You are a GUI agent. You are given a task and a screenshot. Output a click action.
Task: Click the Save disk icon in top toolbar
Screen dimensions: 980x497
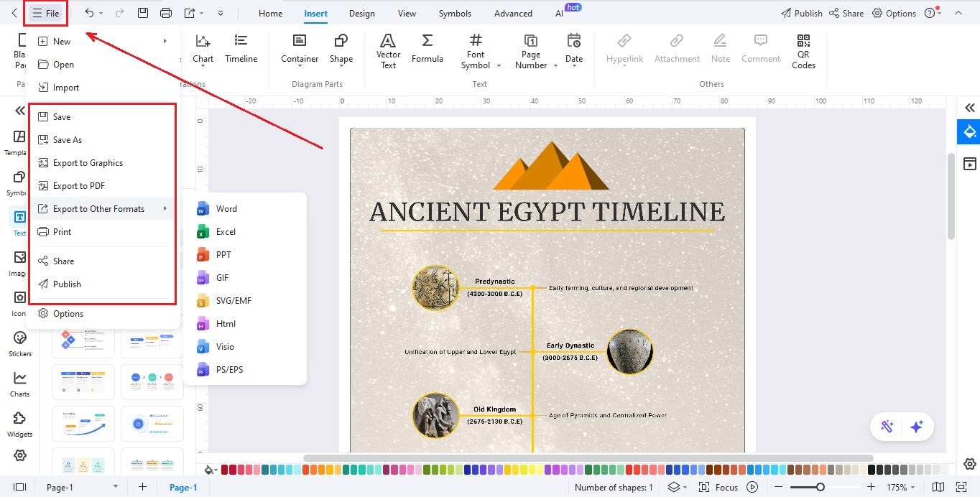pyautogui.click(x=143, y=13)
